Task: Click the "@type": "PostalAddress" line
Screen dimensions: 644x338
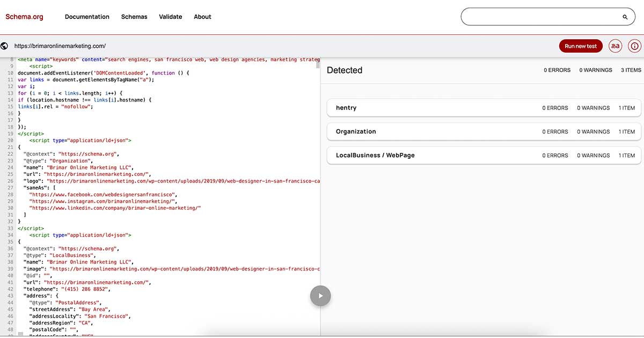Action: click(65, 303)
